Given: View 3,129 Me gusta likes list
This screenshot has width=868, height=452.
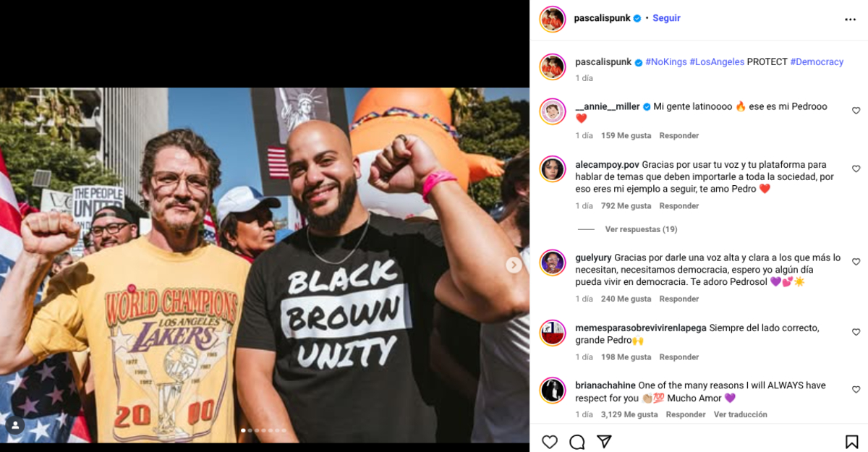Looking at the screenshot, I should pyautogui.click(x=629, y=414).
